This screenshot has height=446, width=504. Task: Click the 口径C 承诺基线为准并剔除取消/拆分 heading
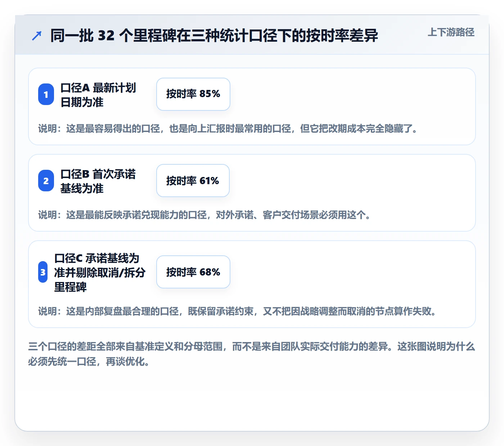click(x=100, y=272)
